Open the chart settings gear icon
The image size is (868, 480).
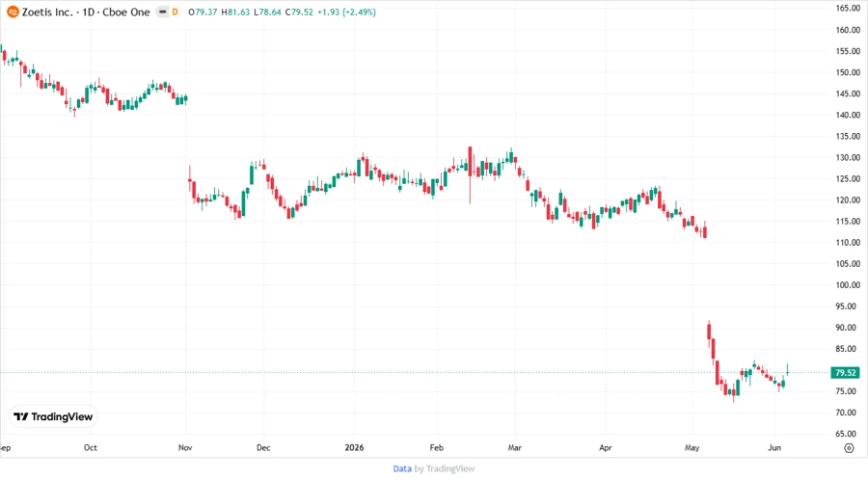coord(849,448)
